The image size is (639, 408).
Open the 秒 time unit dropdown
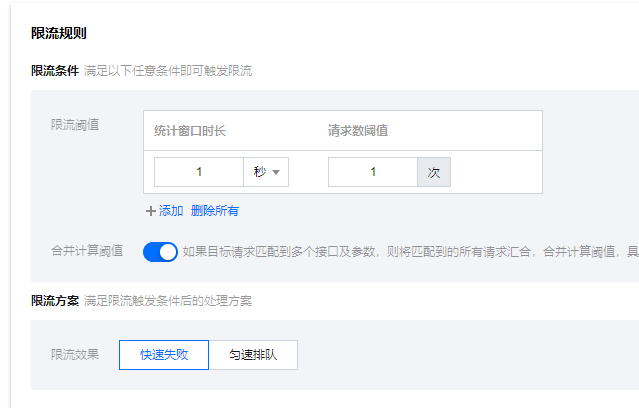[x=266, y=172]
